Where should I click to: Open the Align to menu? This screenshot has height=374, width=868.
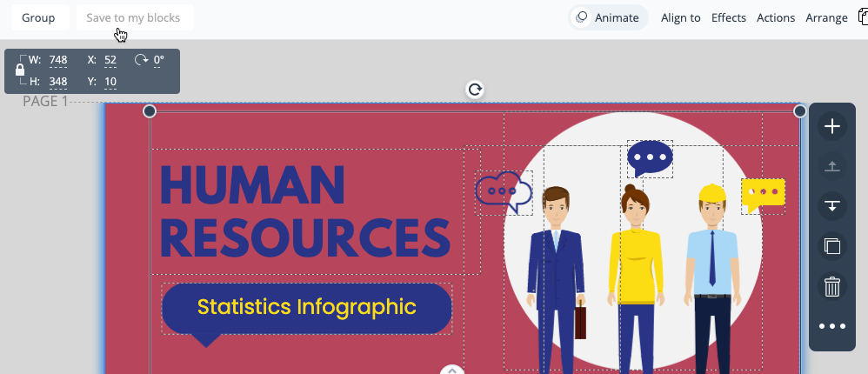[680, 17]
